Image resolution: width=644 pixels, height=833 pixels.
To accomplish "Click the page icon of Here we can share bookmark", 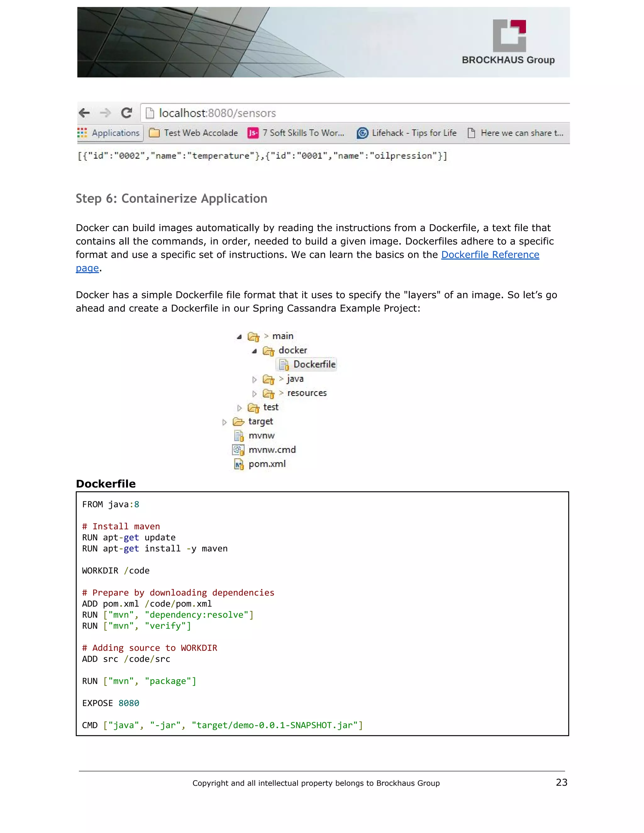I will click(472, 133).
